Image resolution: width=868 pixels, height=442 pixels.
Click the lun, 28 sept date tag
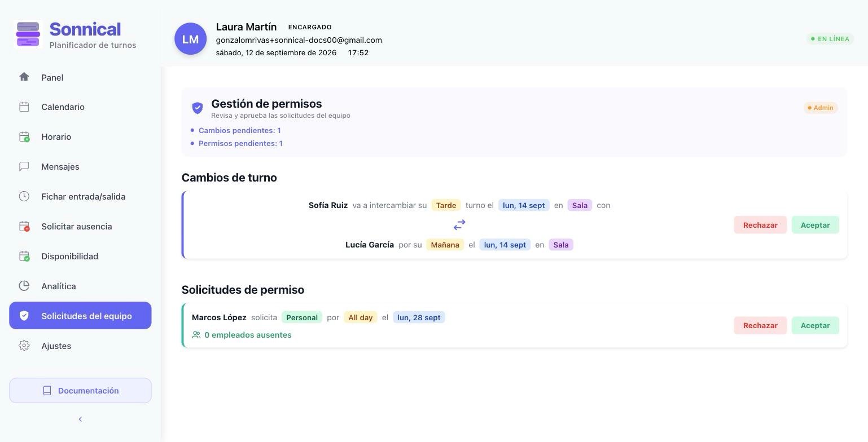(x=419, y=317)
